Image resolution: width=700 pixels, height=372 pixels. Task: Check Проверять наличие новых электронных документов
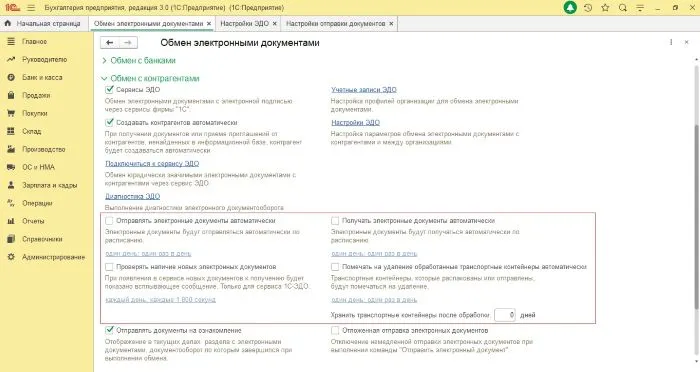click(x=109, y=267)
